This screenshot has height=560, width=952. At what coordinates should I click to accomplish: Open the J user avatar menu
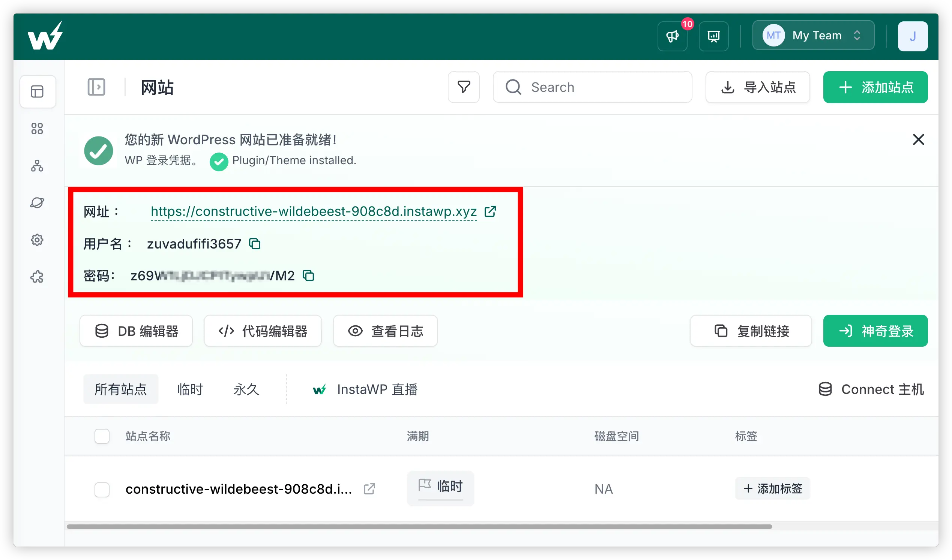pyautogui.click(x=912, y=36)
